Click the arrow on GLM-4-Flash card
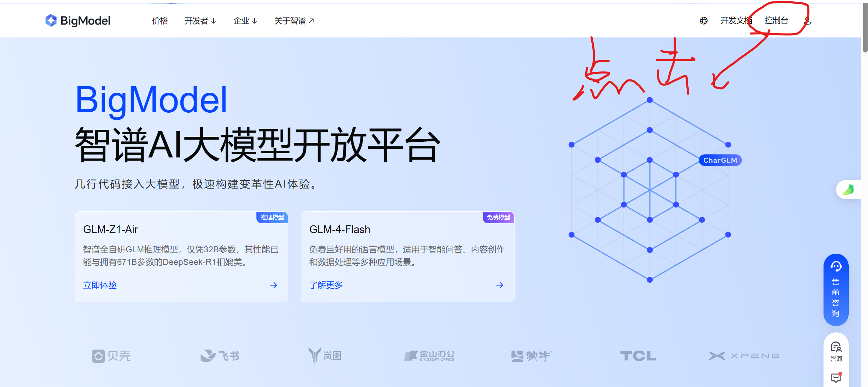The height and width of the screenshot is (387, 868). pos(500,285)
